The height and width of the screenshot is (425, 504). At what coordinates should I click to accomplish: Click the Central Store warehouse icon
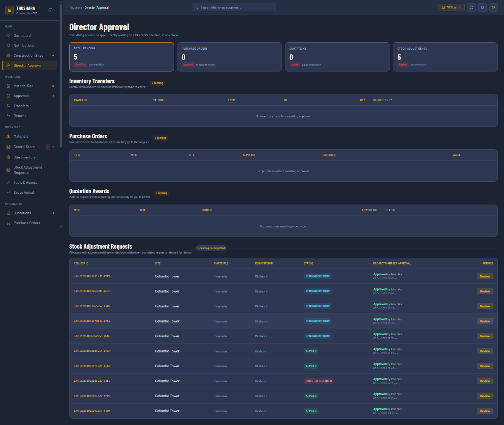point(8,147)
